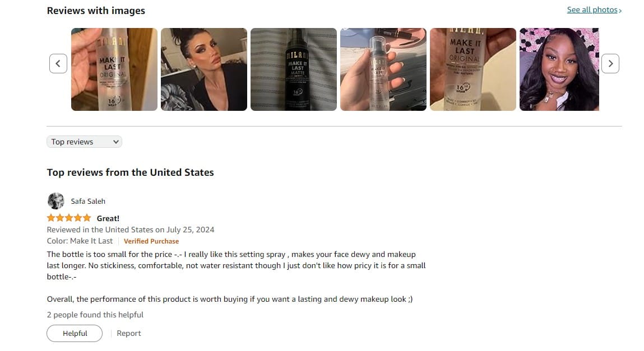644x351 pixels.
Task: Click the Reviews with images heading
Action: click(96, 11)
